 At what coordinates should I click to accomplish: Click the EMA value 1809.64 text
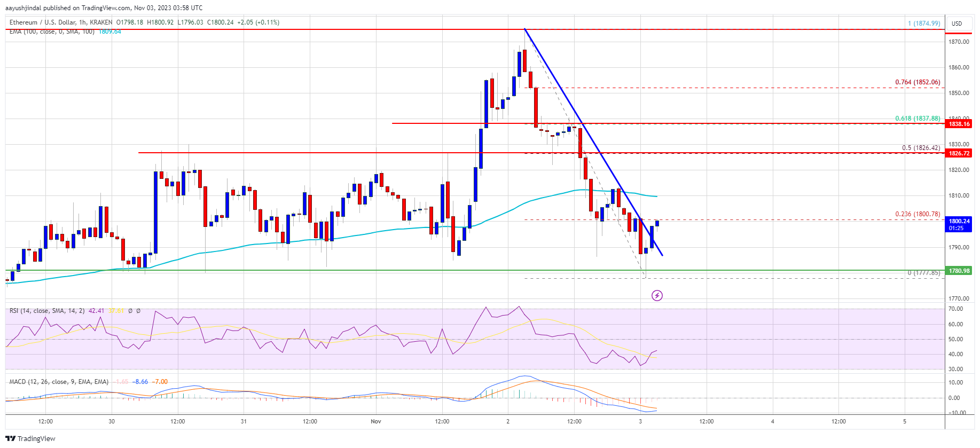(109, 32)
